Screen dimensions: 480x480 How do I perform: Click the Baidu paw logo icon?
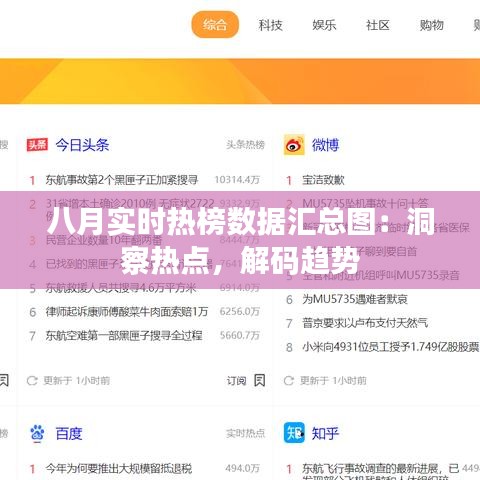(37, 433)
